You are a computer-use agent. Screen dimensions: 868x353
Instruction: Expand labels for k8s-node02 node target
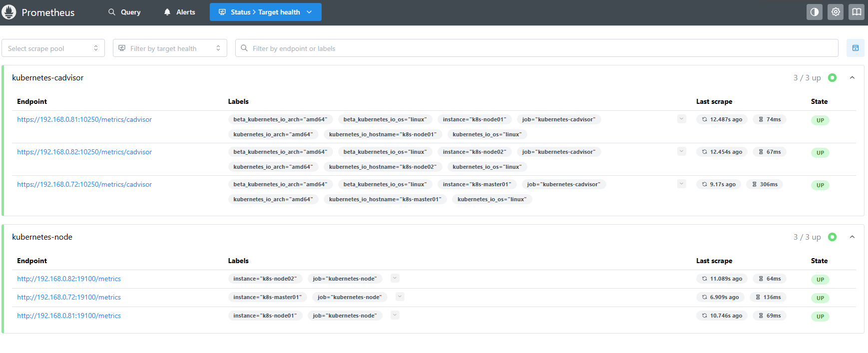coord(395,278)
